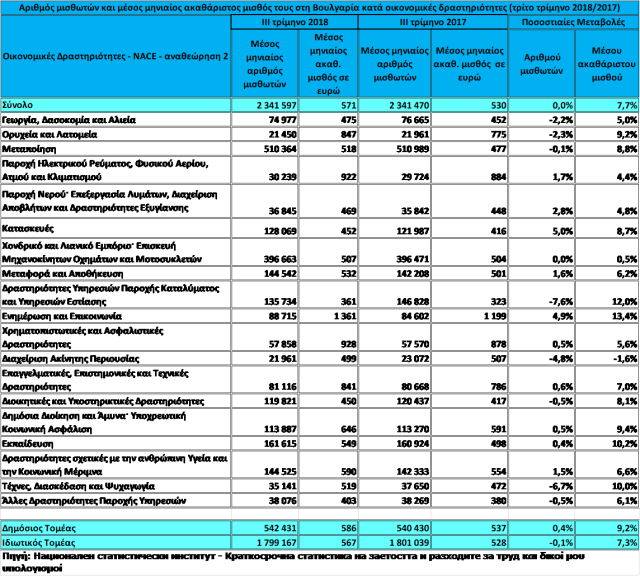640x576 pixels.
Task: Click the table title about Bulgaria wages
Action: [320, 6]
